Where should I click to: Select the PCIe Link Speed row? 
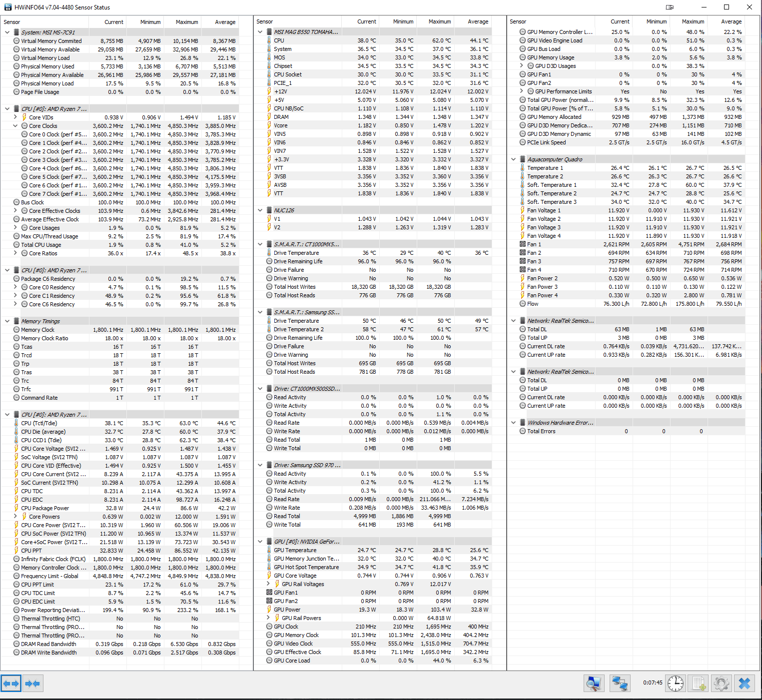coord(626,142)
